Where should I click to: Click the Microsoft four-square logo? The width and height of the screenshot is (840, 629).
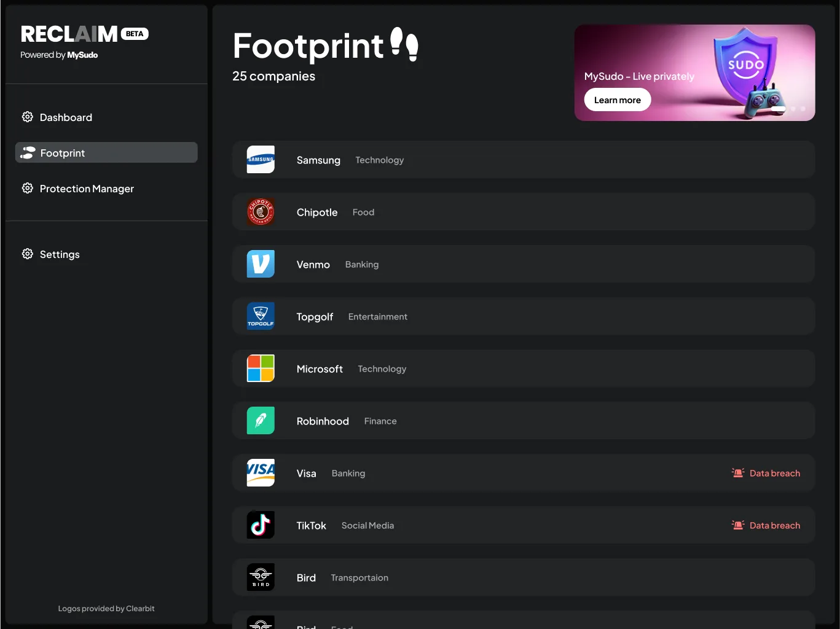tap(261, 369)
